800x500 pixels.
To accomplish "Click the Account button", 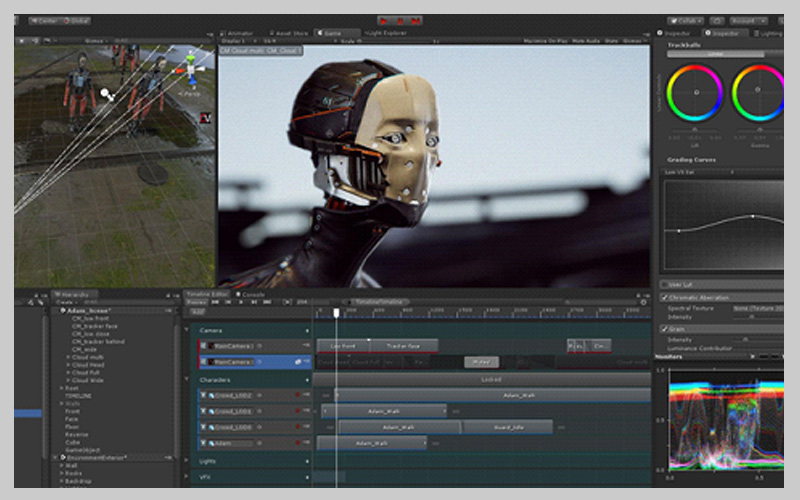I will 746,20.
